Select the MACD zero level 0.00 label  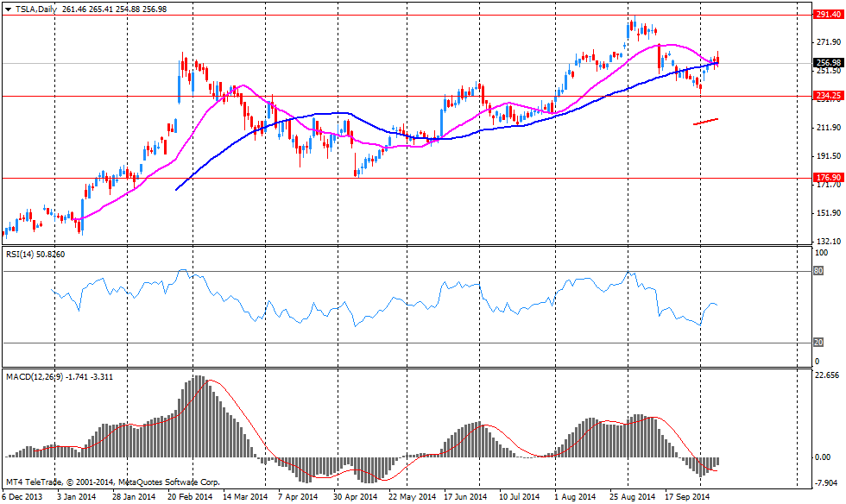pos(823,457)
